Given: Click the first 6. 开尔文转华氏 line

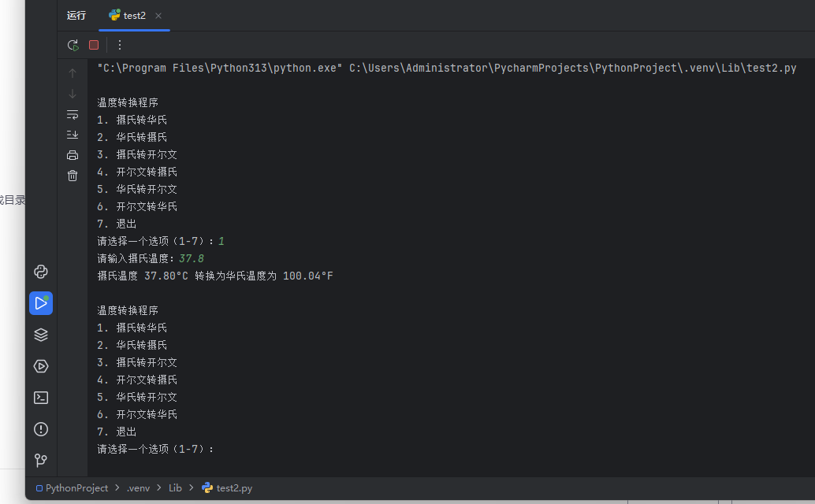Looking at the screenshot, I should pyautogui.click(x=136, y=206).
